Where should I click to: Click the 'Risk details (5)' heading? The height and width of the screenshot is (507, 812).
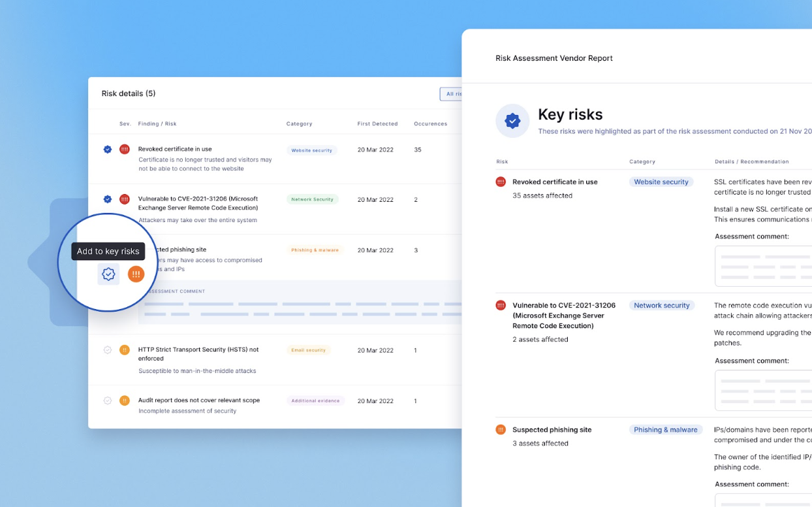[129, 93]
